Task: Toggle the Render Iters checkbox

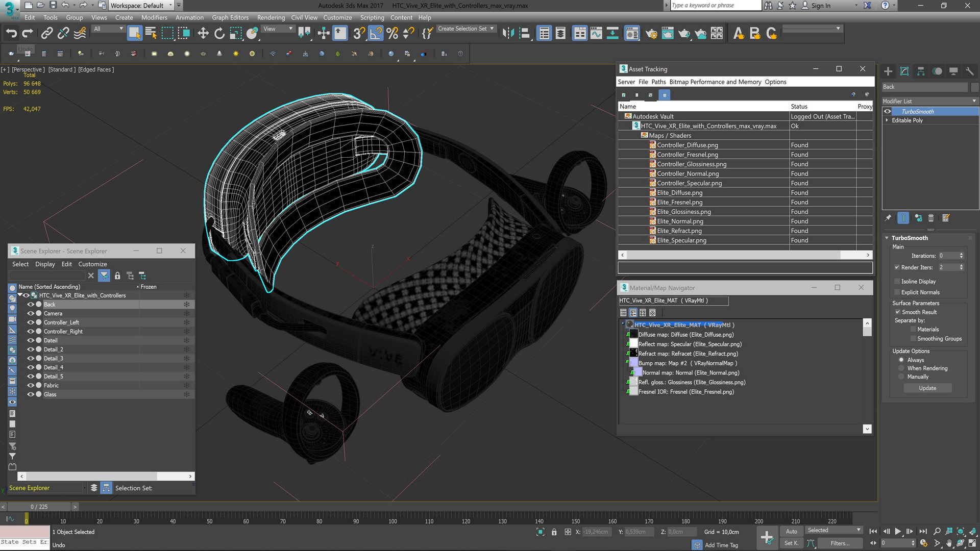Action: (897, 267)
